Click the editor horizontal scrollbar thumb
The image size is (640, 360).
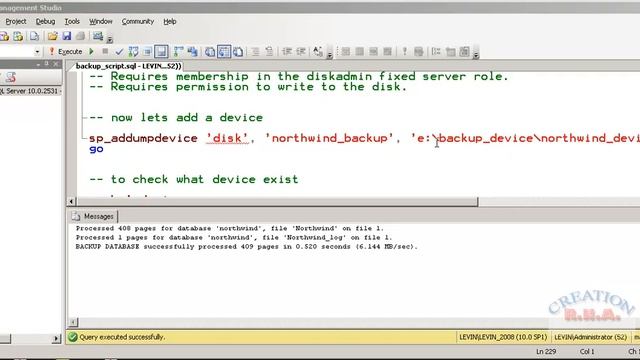coord(277,202)
